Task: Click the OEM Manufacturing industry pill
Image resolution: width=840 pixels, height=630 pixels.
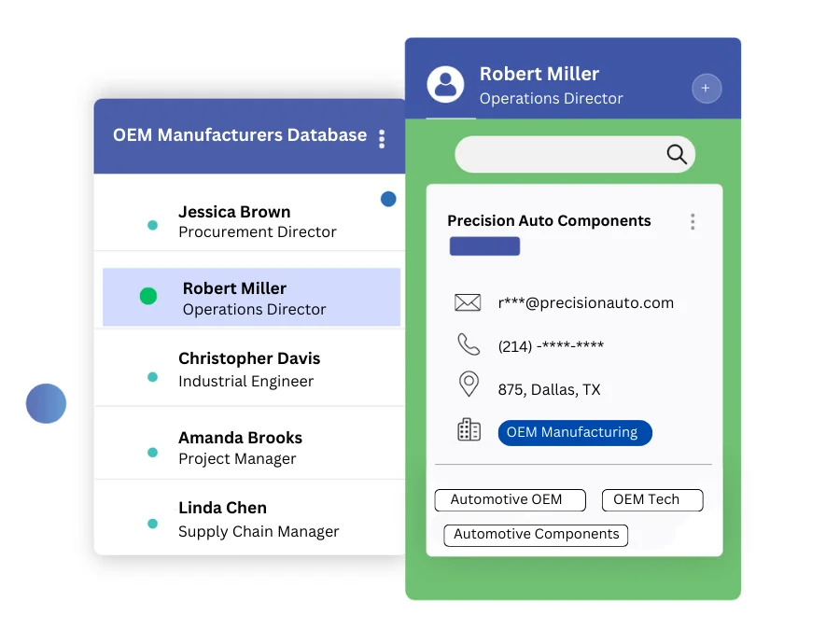Action: pos(575,433)
